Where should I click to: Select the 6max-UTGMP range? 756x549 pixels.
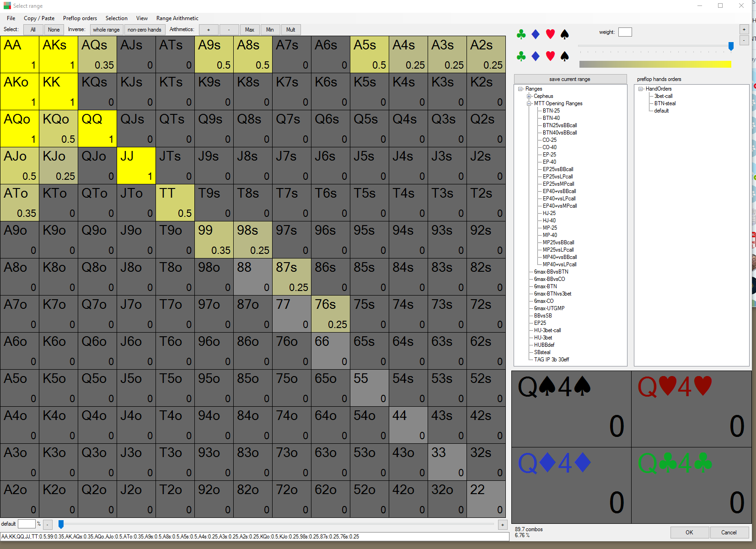tap(549, 308)
